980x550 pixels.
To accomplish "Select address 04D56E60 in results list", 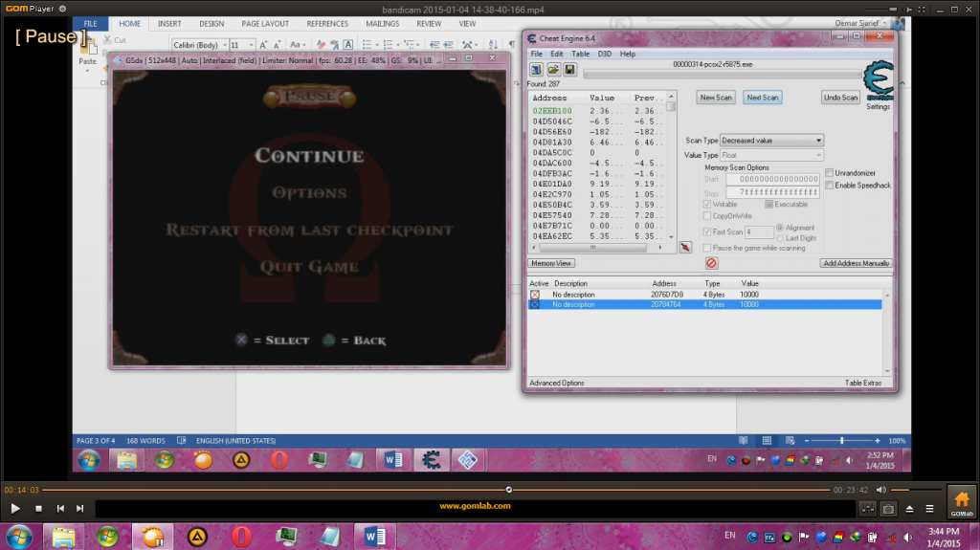I will click(552, 132).
